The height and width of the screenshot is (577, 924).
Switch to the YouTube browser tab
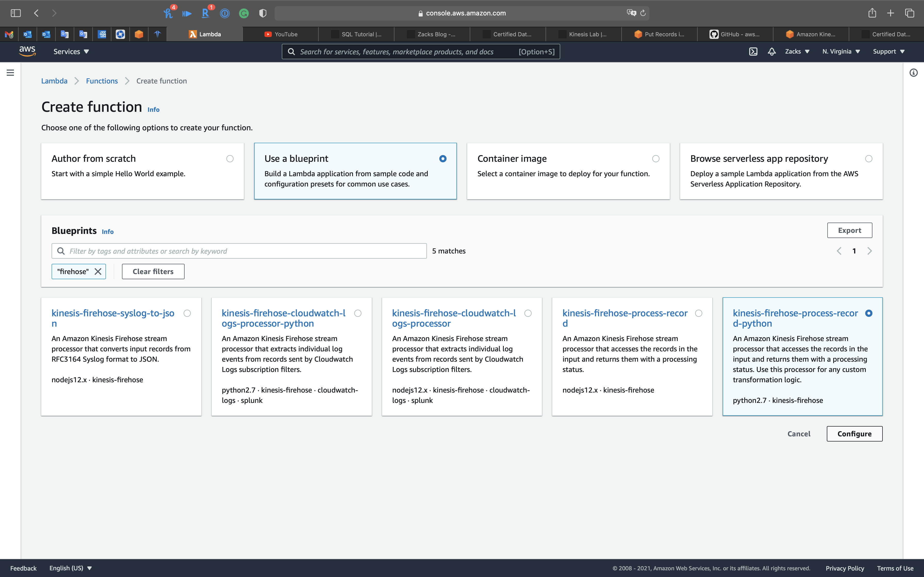pos(281,34)
